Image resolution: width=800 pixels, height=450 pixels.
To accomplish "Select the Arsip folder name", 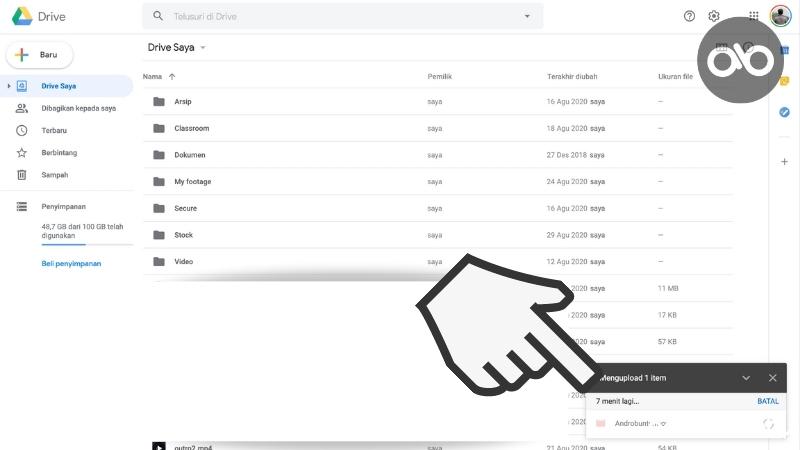I will point(183,102).
